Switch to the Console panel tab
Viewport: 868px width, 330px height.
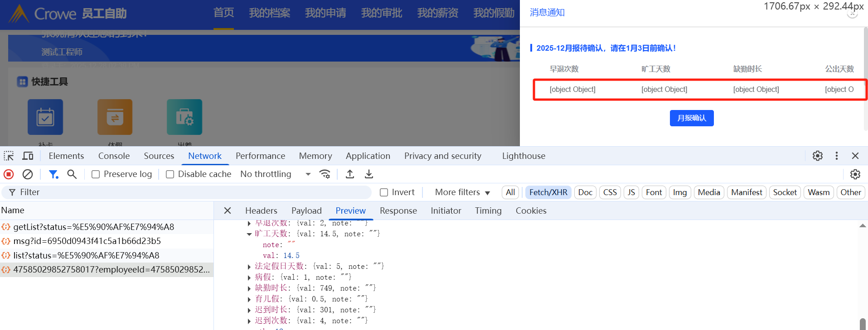(x=114, y=156)
